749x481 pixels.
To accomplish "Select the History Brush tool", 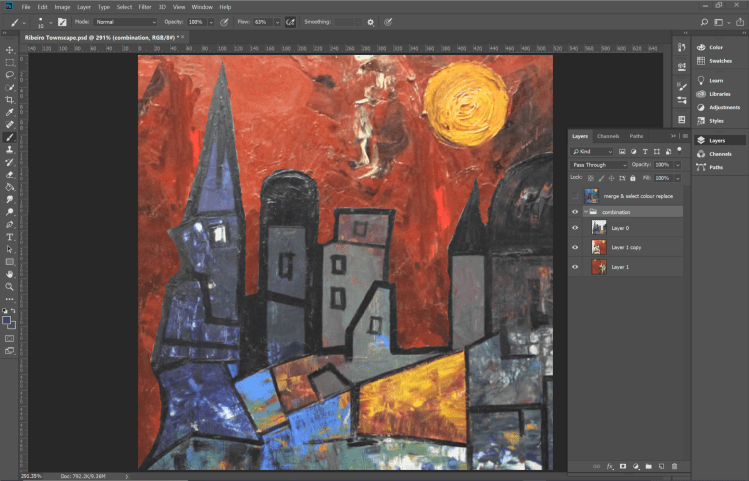I will coord(10,162).
